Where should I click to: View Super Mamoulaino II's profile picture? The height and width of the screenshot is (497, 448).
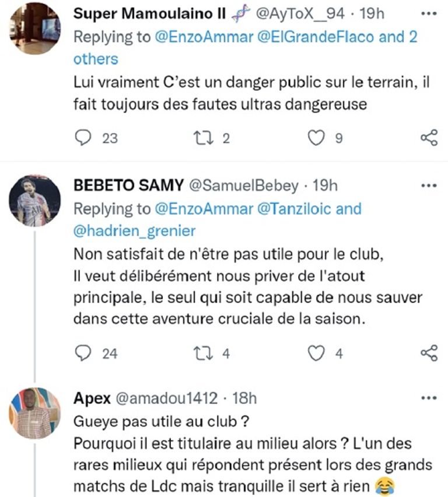35,29
